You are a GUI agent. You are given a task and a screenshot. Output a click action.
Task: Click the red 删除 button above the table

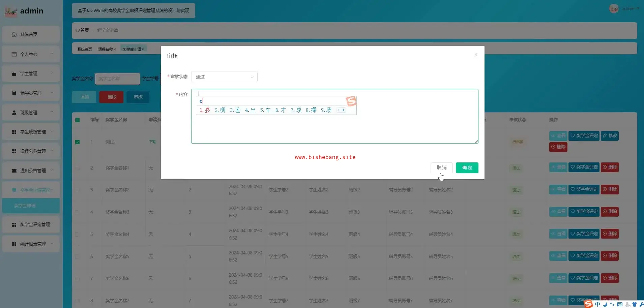[x=112, y=97]
